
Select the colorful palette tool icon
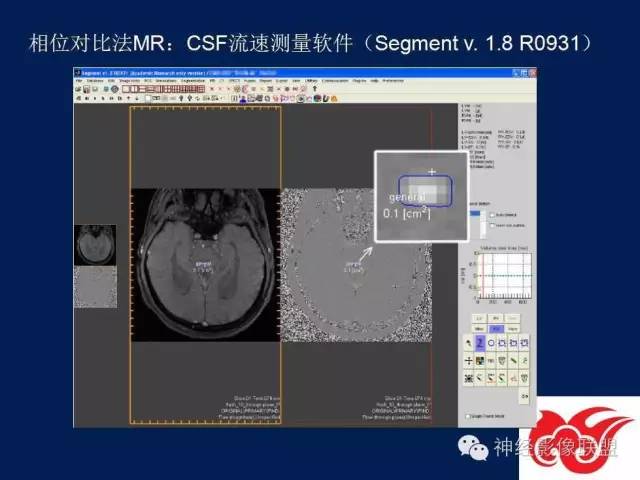coord(480,361)
